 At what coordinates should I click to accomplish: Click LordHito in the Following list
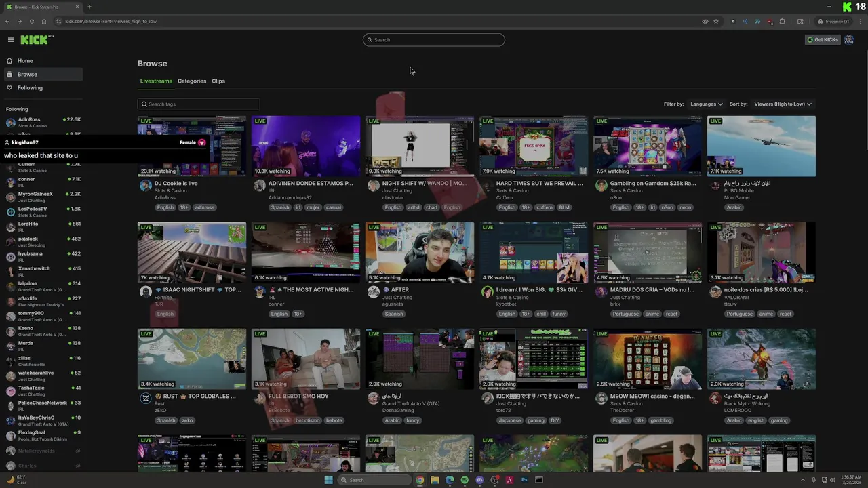43,227
